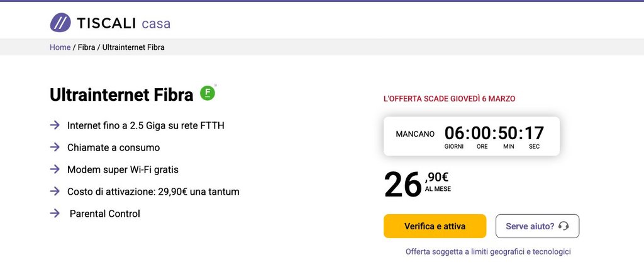Click the headset icon in Serve aiuto
Viewport: 644px width, 269px height.
click(563, 226)
